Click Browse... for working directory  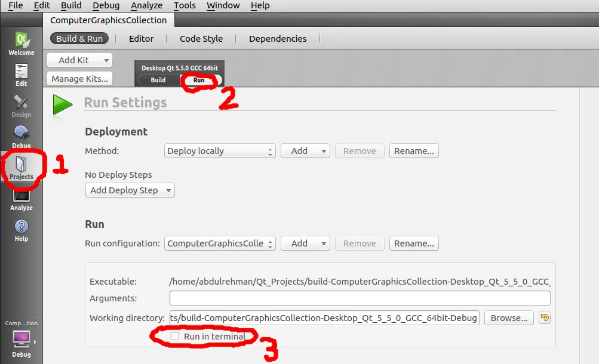pyautogui.click(x=509, y=318)
